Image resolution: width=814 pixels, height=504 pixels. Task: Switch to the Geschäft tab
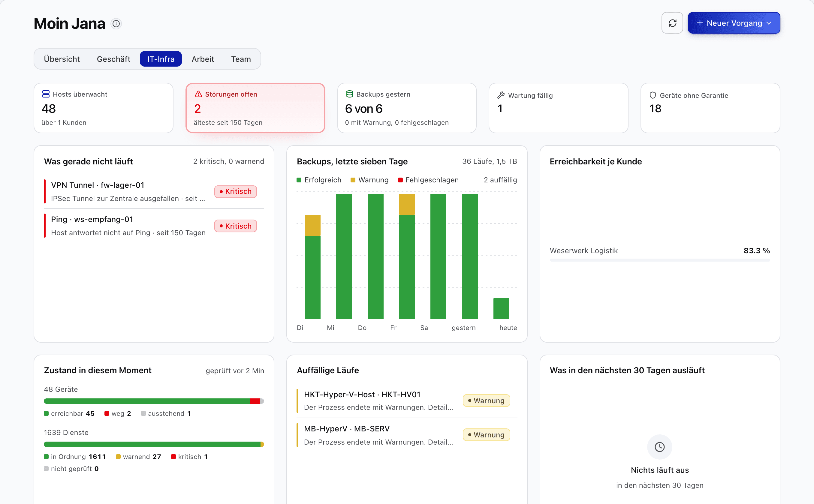point(113,59)
